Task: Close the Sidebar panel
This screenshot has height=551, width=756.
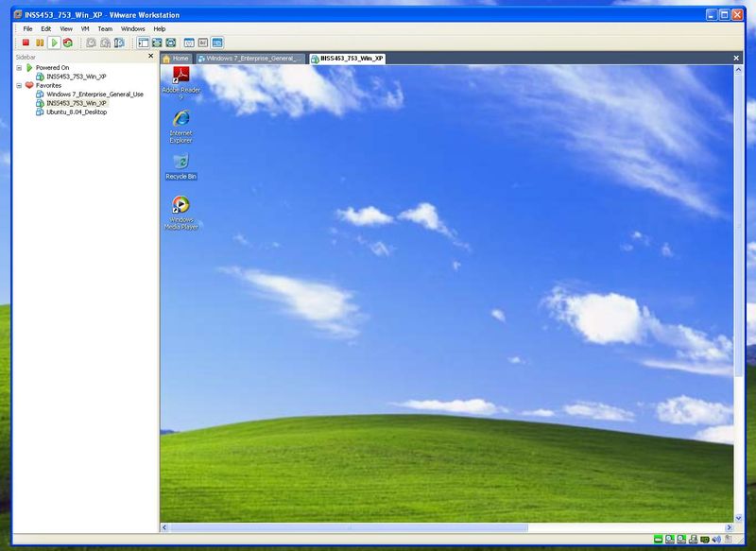Action: 150,57
